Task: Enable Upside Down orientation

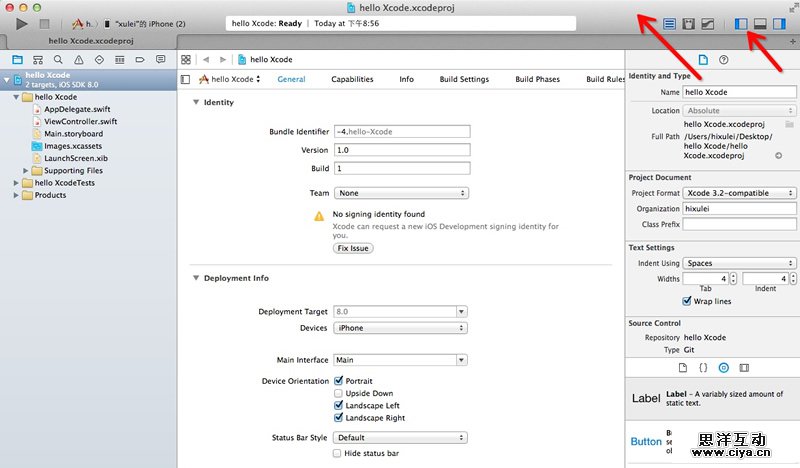Action: (339, 393)
